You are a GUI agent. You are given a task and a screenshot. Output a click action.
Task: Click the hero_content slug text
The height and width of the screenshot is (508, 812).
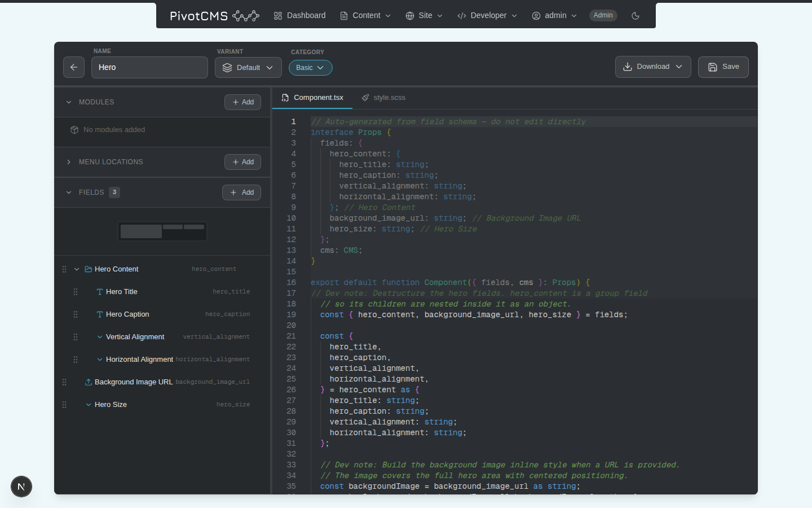(214, 269)
